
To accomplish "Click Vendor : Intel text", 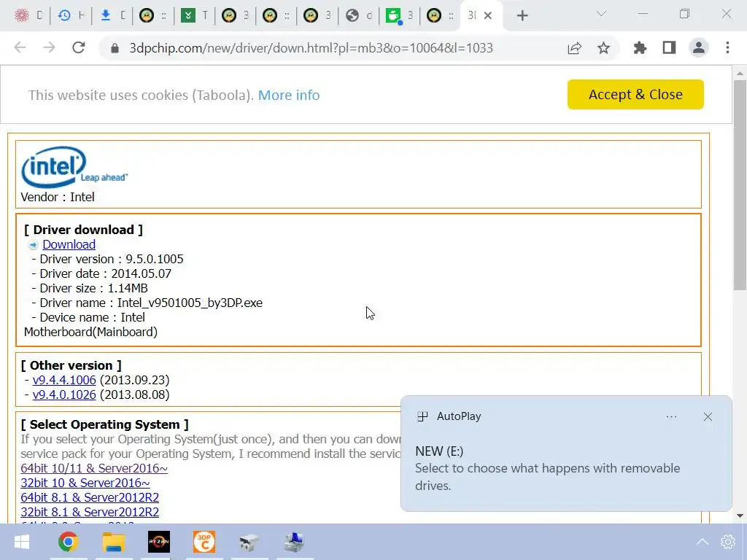I will [58, 197].
